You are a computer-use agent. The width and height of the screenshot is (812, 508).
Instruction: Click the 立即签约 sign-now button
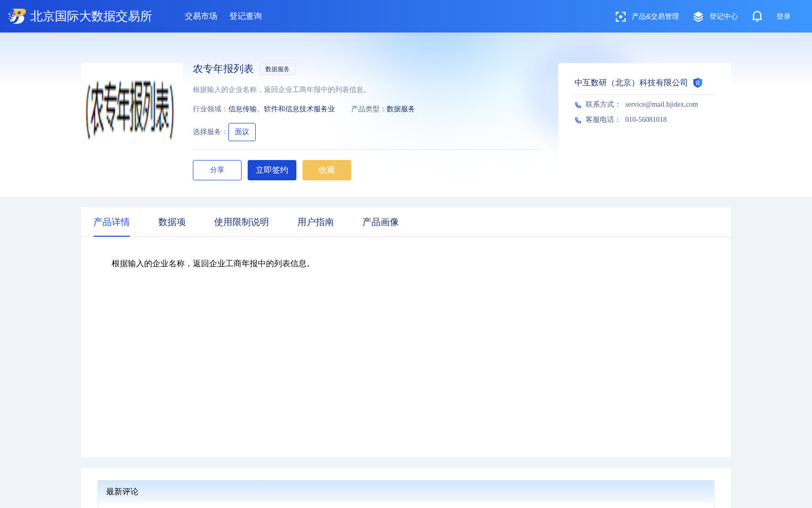pyautogui.click(x=272, y=170)
